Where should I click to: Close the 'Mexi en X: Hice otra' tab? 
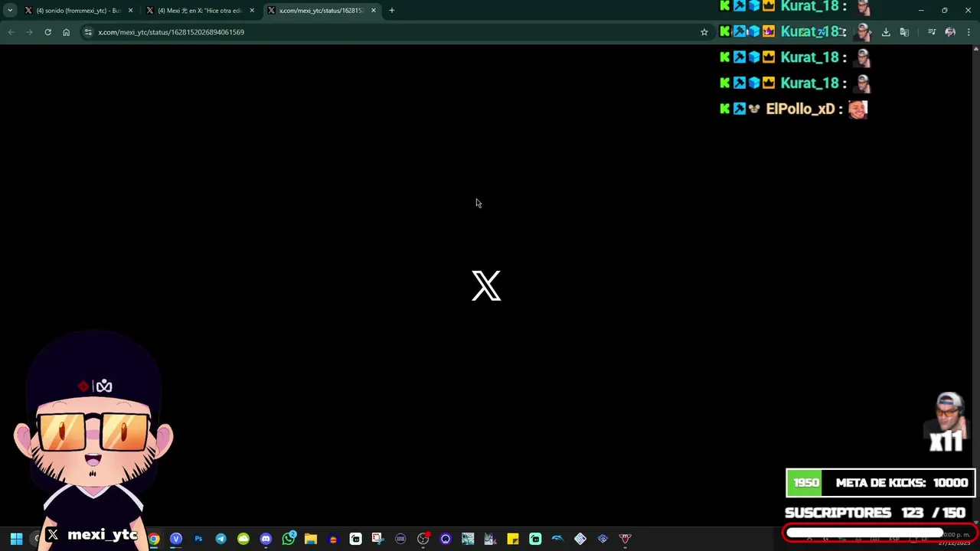252,11
